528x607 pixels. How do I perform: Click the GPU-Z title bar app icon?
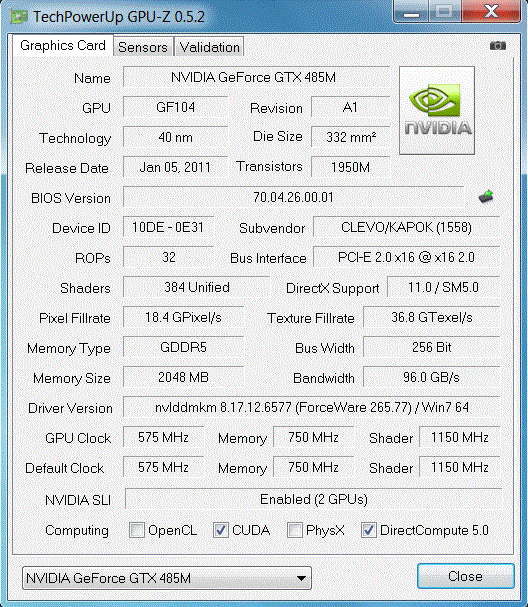click(x=19, y=17)
